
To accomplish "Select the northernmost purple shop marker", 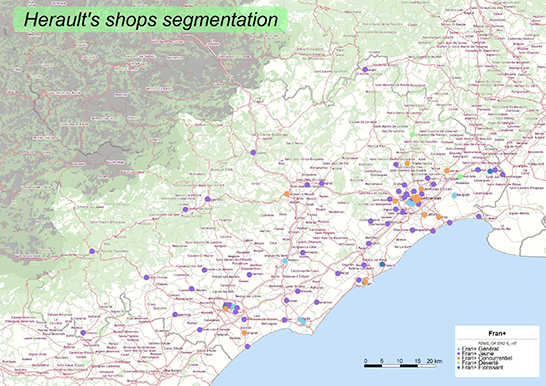I will [365, 70].
